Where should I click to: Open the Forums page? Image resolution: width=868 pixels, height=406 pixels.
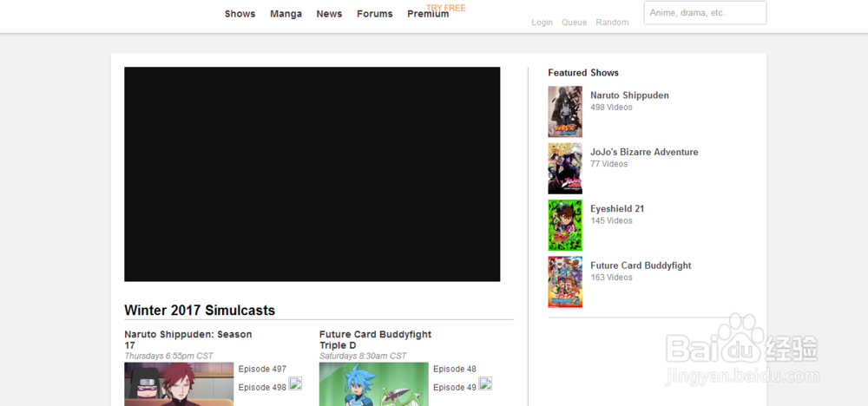tap(375, 14)
